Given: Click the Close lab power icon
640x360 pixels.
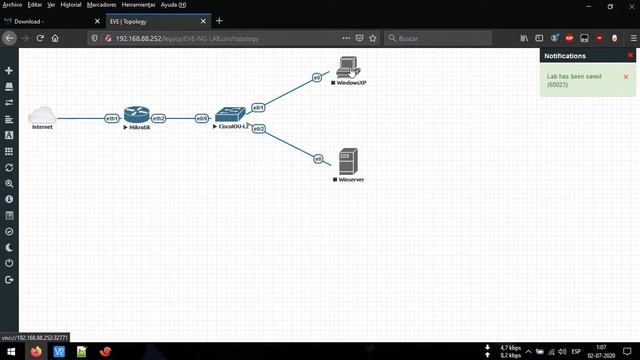Looking at the screenshot, I should point(9,263).
